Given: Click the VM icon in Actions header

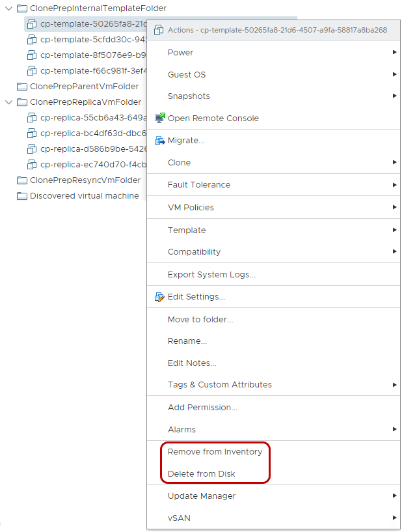Looking at the screenshot, I should 158,30.
